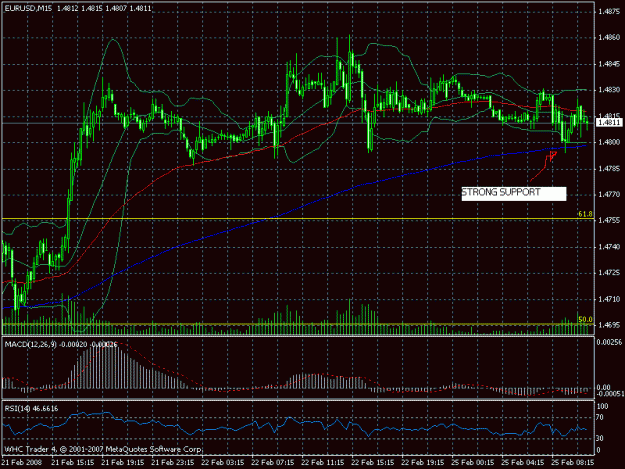Click time axis label 22 Feb 11:15

click(323, 462)
